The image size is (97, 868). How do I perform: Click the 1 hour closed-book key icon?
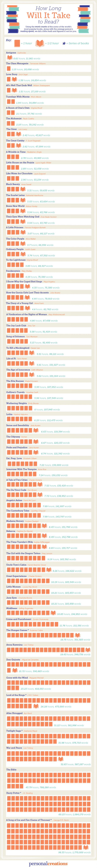[17, 43]
